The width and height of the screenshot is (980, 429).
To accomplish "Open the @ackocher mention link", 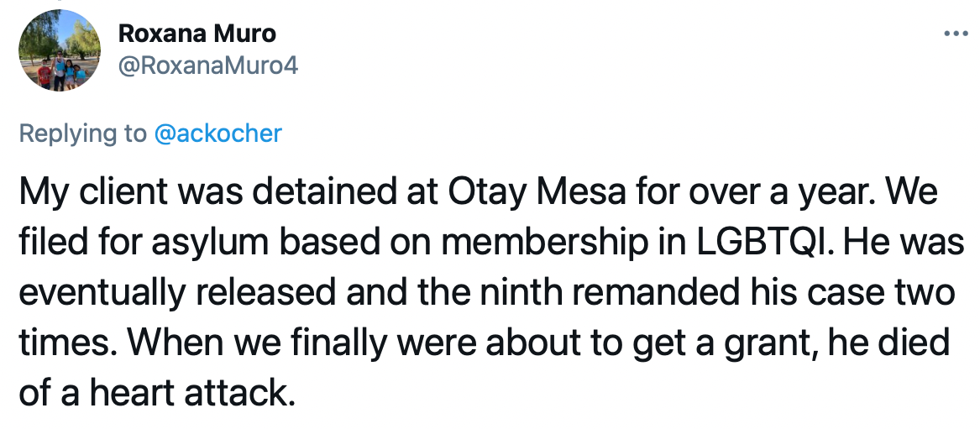I will click(x=217, y=133).
